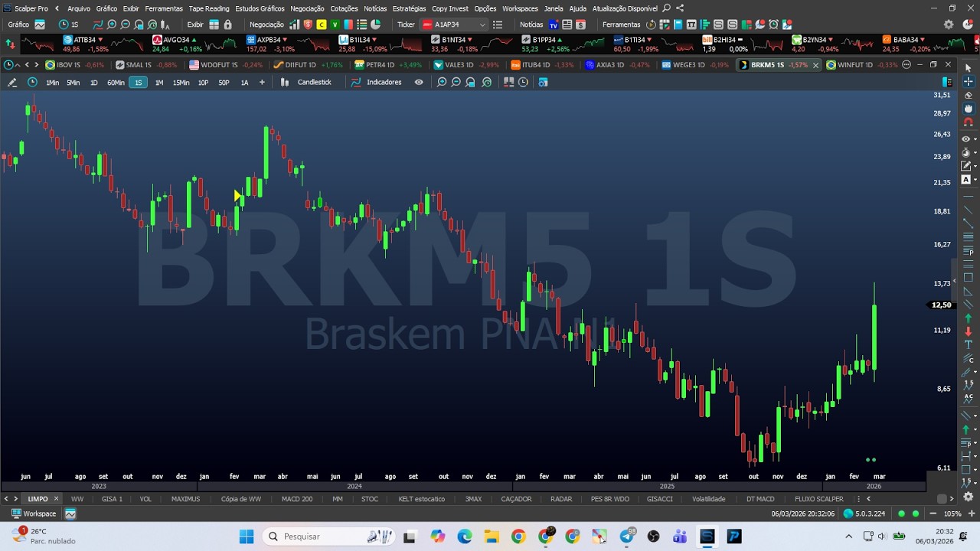
Task: Close the BRKM5 1S chart tab
Action: click(815, 65)
